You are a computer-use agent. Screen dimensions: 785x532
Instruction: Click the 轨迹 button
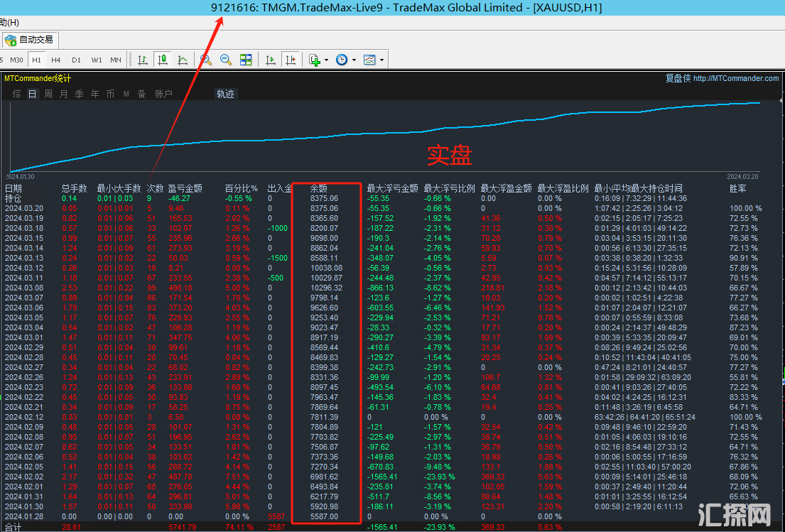225,94
